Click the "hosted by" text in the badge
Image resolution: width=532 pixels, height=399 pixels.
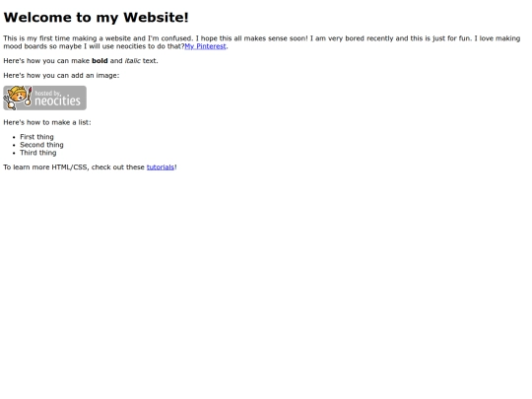coord(48,93)
